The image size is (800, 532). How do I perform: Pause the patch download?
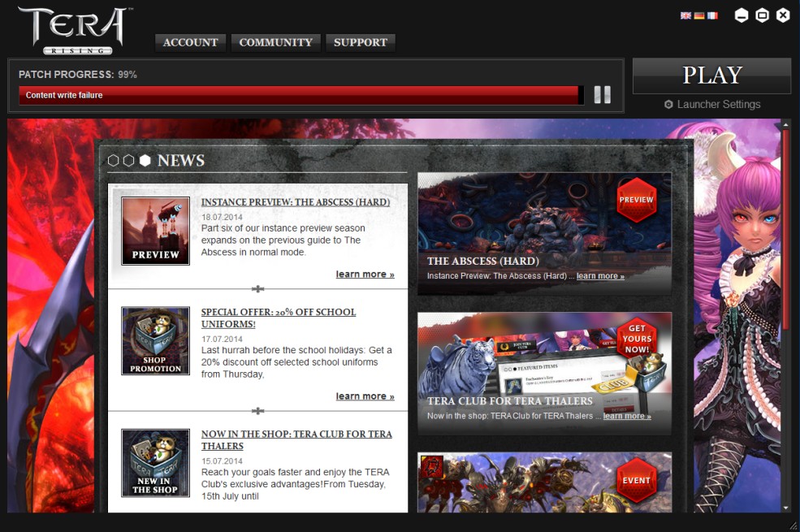coord(602,94)
